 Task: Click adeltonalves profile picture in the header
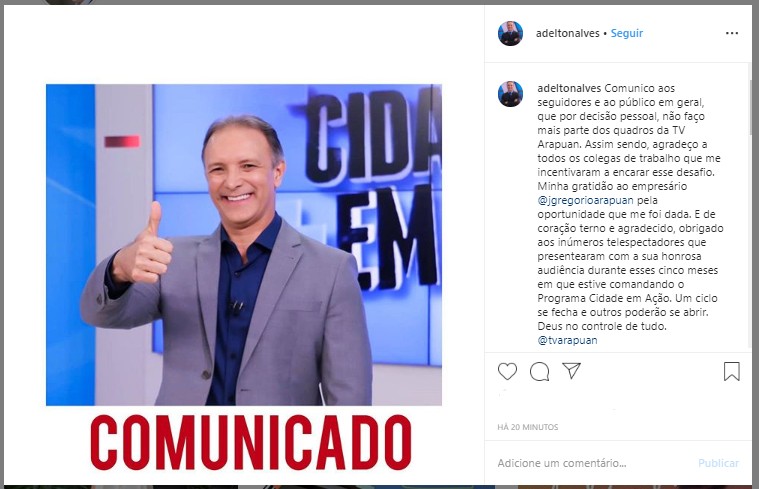(510, 33)
